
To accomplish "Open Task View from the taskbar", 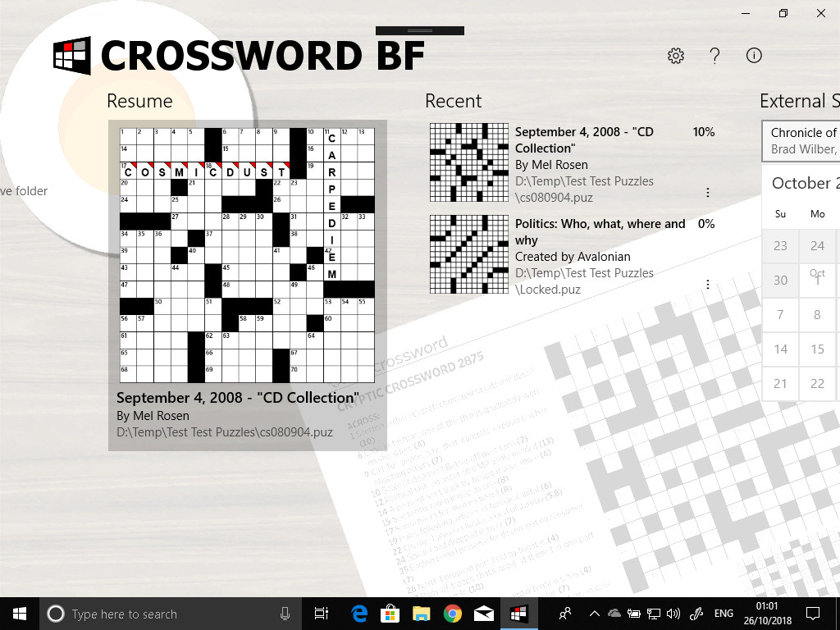I will click(322, 614).
